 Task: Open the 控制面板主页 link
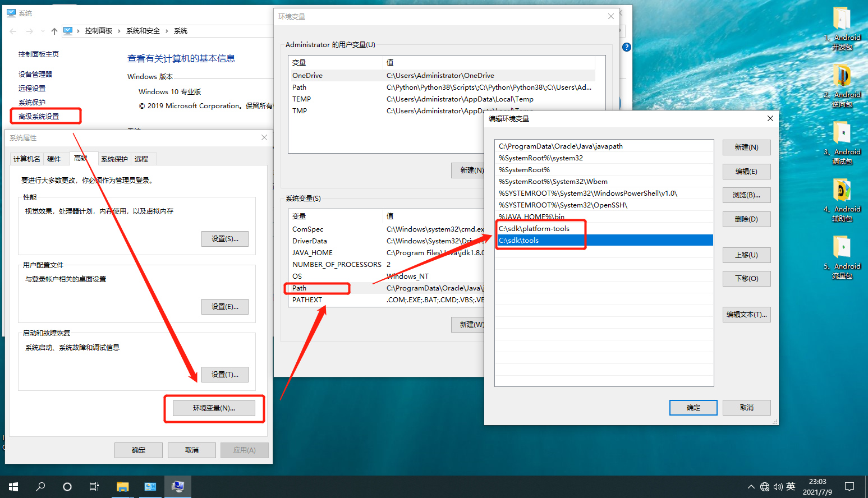(39, 54)
